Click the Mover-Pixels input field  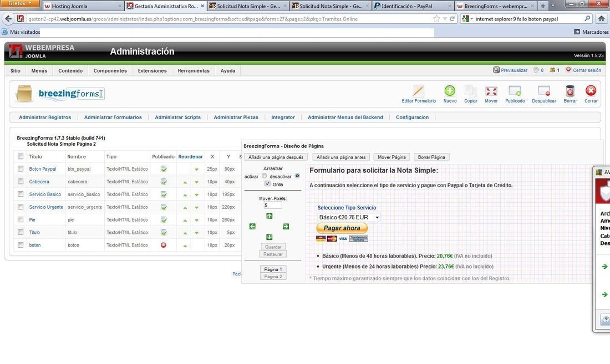(x=273, y=205)
